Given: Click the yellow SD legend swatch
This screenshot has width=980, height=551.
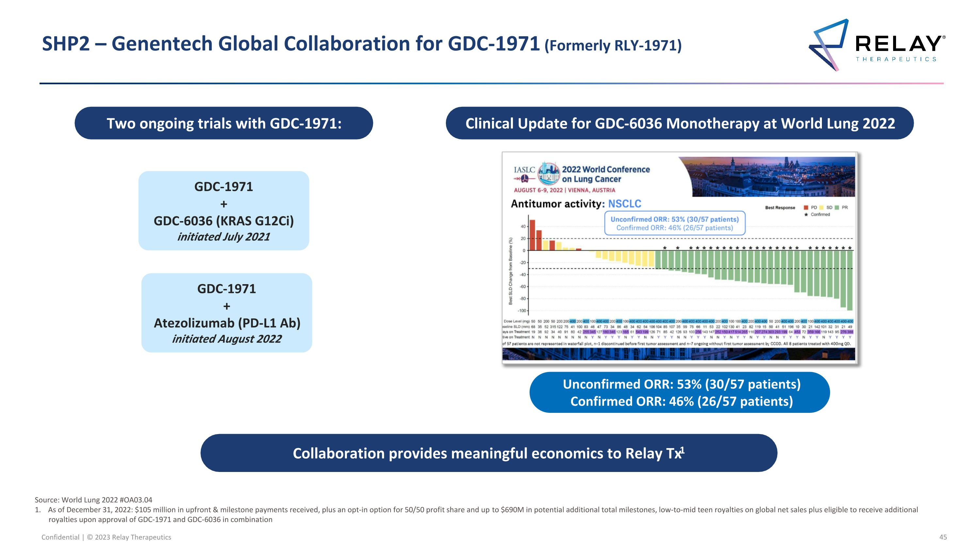Looking at the screenshot, I should [821, 208].
